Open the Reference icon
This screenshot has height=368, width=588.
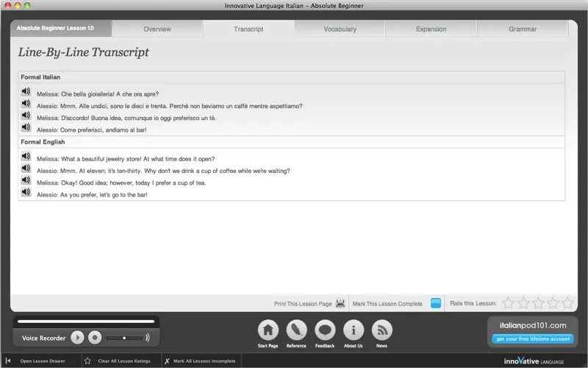[296, 330]
